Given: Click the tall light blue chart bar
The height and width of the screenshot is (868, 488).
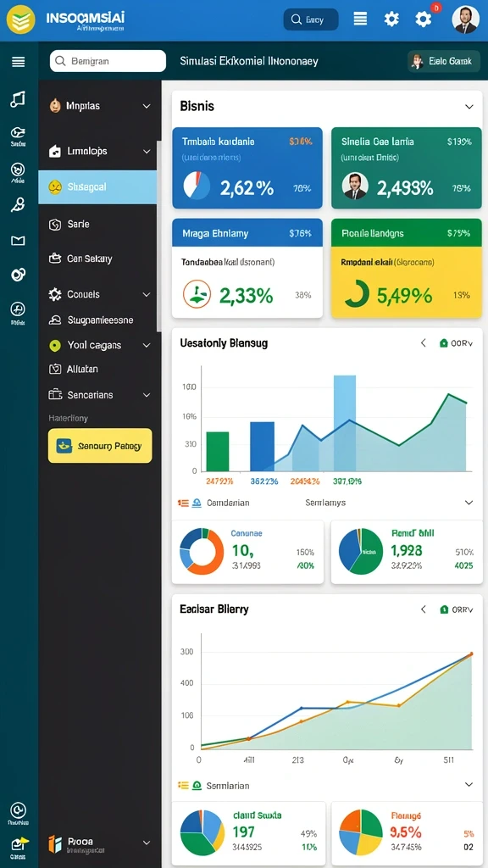Looking at the screenshot, I should tap(345, 423).
